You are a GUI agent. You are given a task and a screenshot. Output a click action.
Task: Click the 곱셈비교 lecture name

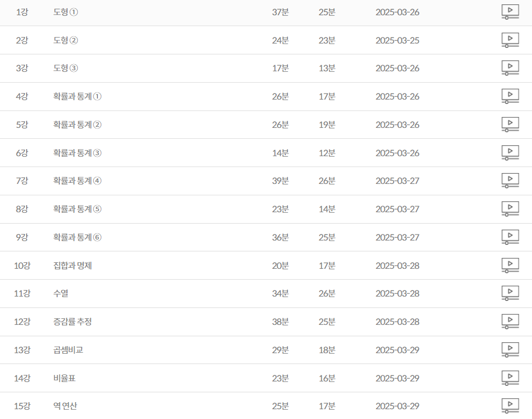(x=68, y=350)
